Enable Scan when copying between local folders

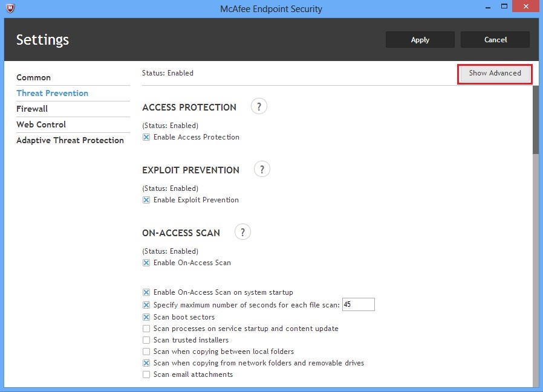(146, 351)
